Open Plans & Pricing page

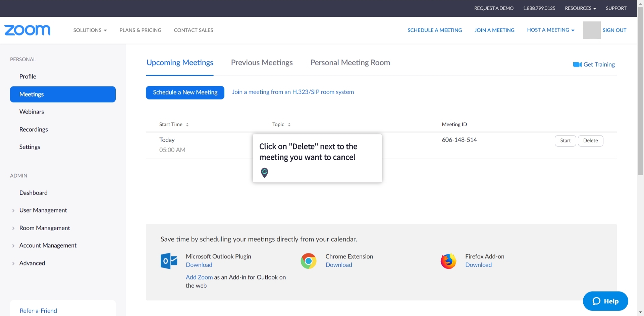point(141,30)
